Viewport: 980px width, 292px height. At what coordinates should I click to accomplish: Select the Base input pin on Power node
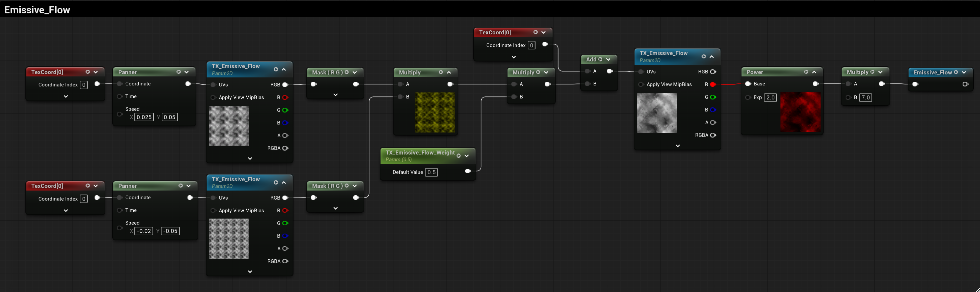(748, 84)
